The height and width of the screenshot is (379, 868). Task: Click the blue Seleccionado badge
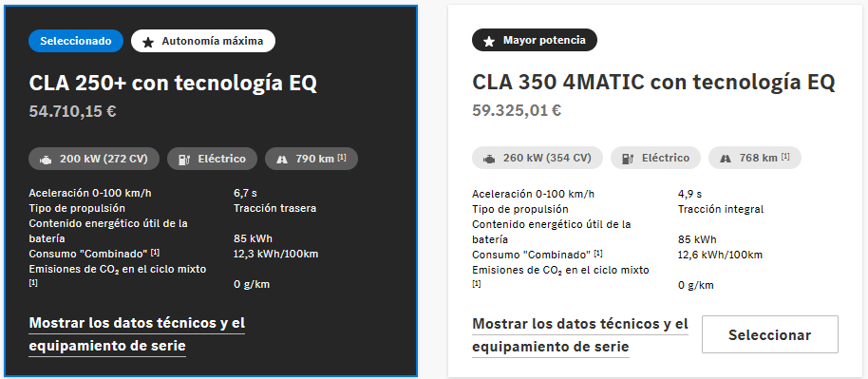pos(76,41)
